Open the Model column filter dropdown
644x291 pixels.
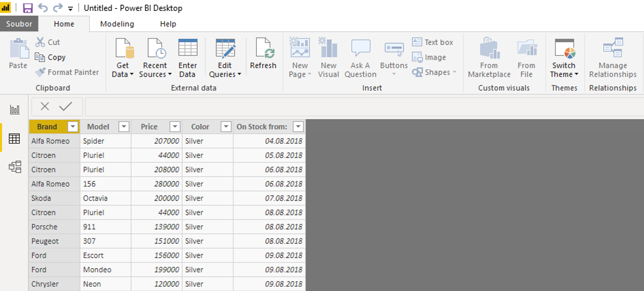pyautogui.click(x=124, y=127)
